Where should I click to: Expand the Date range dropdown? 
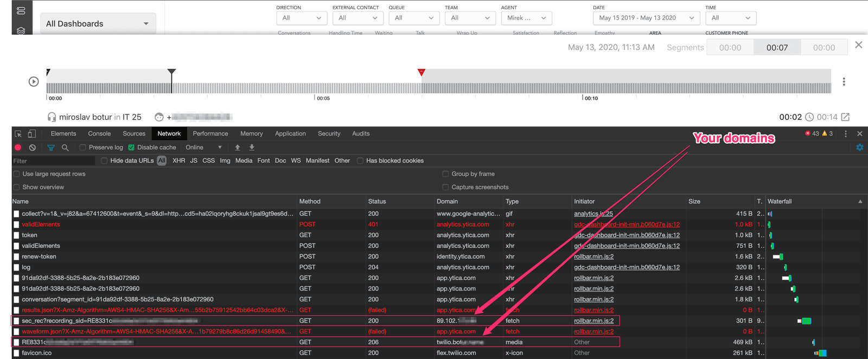click(646, 18)
